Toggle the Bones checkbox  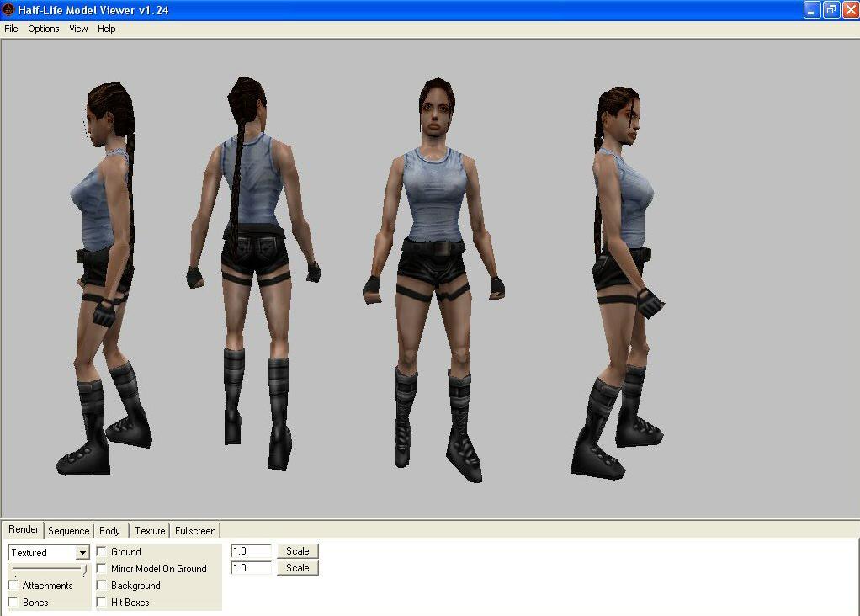pyautogui.click(x=13, y=602)
